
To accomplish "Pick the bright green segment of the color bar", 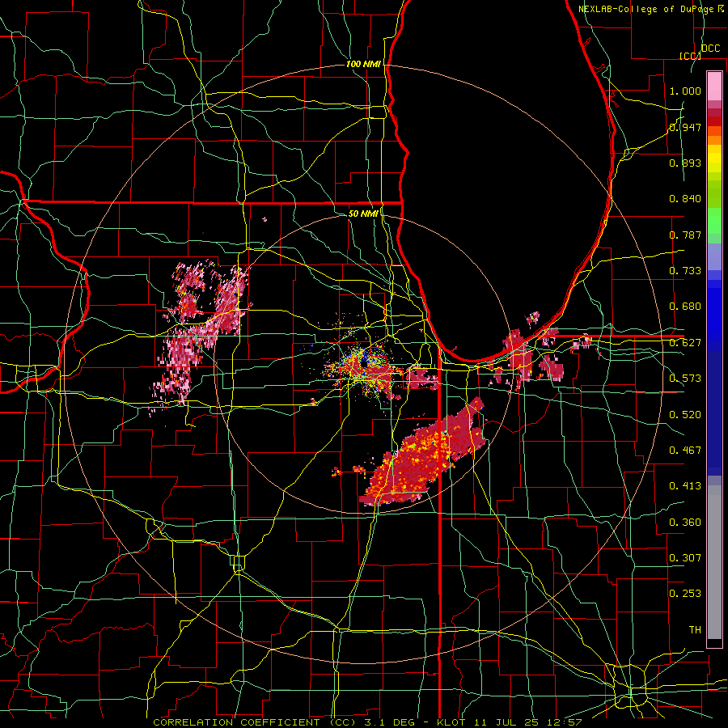I will pyautogui.click(x=714, y=221).
